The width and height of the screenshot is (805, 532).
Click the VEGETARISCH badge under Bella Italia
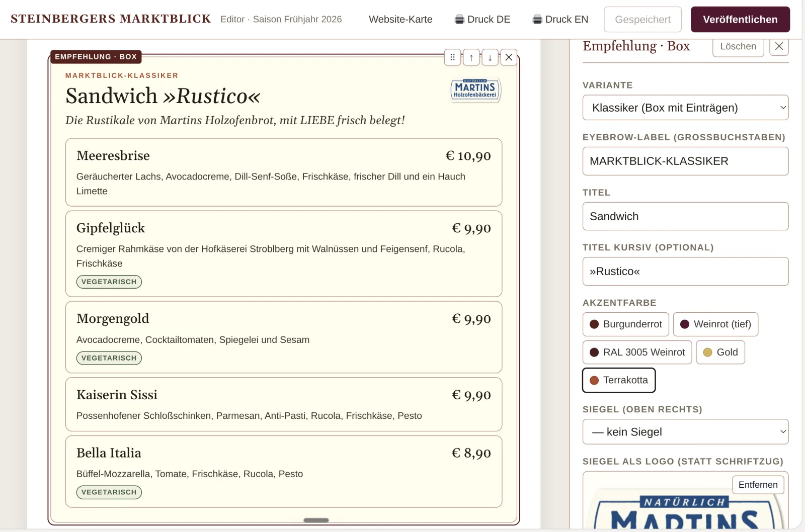pos(109,492)
